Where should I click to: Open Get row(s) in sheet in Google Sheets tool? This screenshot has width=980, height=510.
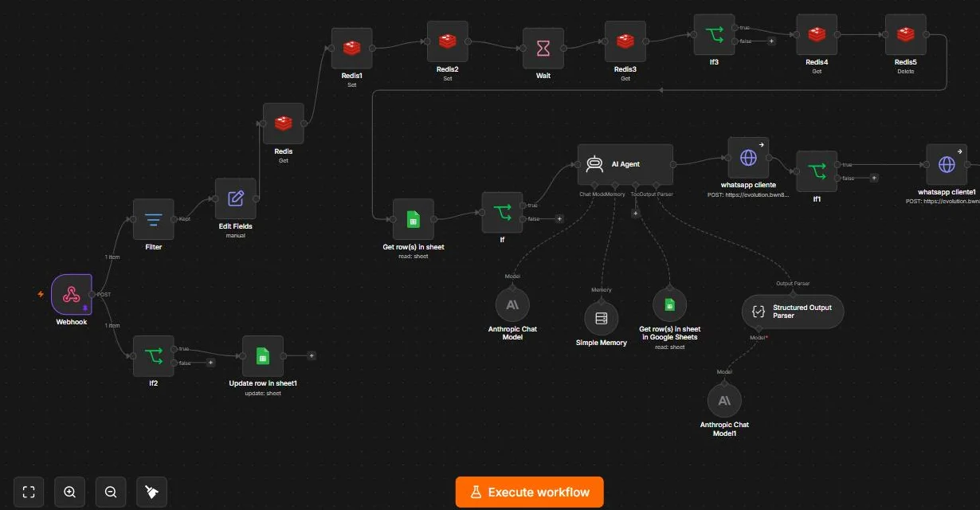click(x=669, y=304)
